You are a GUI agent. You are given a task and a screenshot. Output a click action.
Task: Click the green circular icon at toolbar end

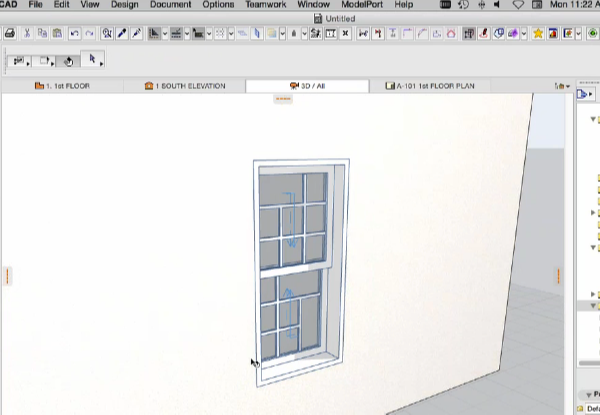[x=593, y=34]
